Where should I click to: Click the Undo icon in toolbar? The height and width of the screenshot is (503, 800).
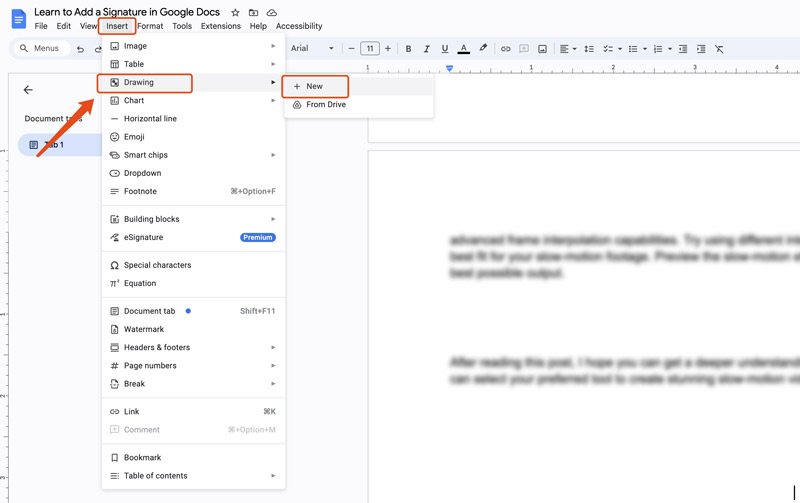80,49
